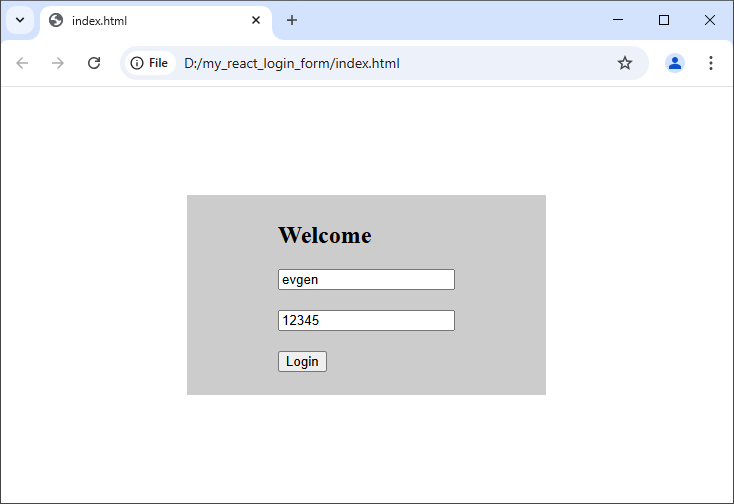Minimize the browser window
The width and height of the screenshot is (734, 504).
point(618,20)
